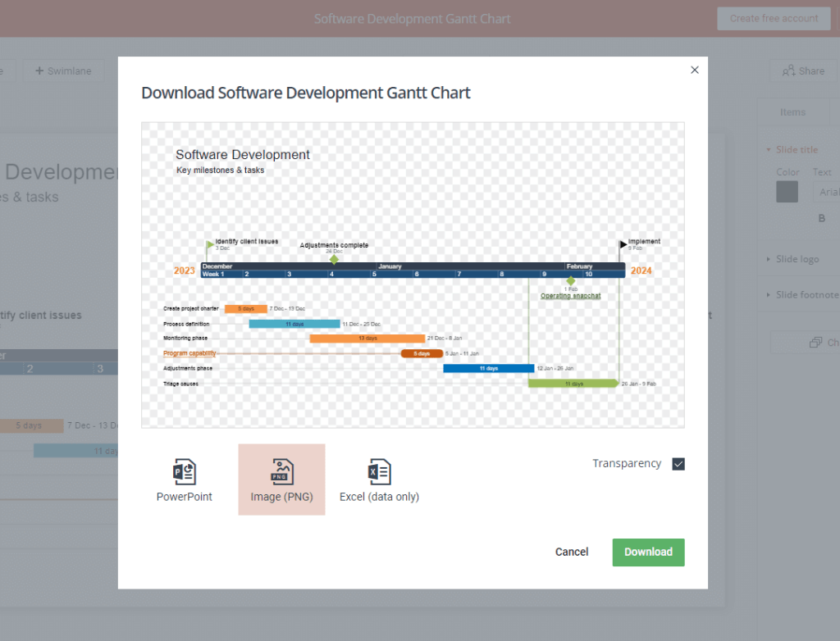
Task: Click the Download button
Action: pos(648,552)
